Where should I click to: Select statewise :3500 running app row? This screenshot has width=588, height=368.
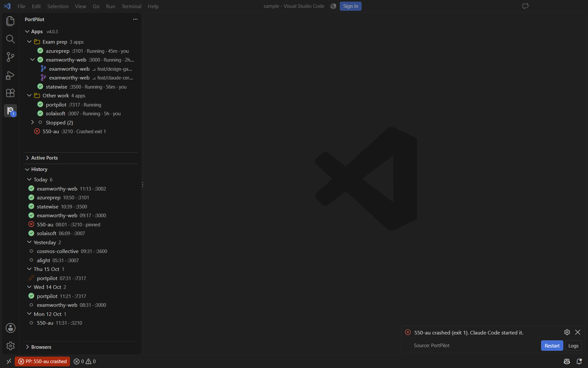pos(80,87)
